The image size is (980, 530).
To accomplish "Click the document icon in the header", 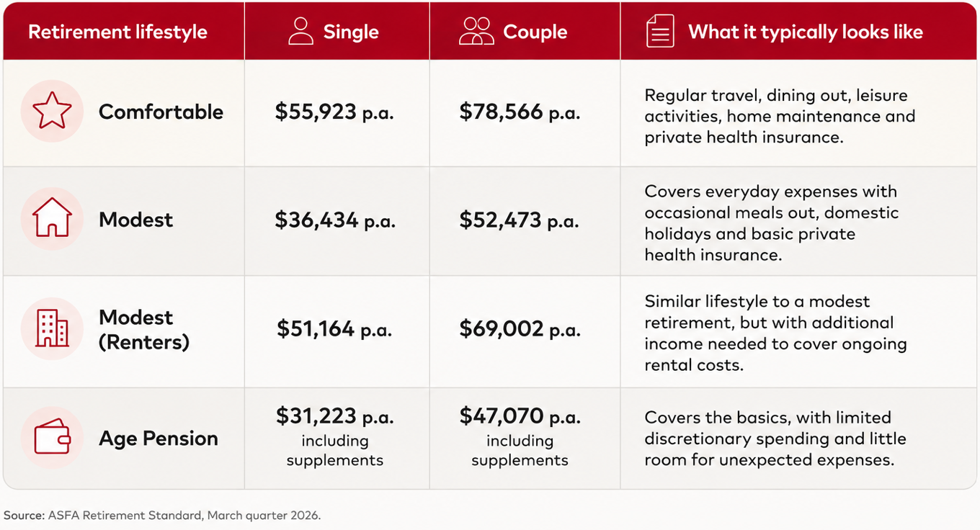I will click(x=660, y=31).
